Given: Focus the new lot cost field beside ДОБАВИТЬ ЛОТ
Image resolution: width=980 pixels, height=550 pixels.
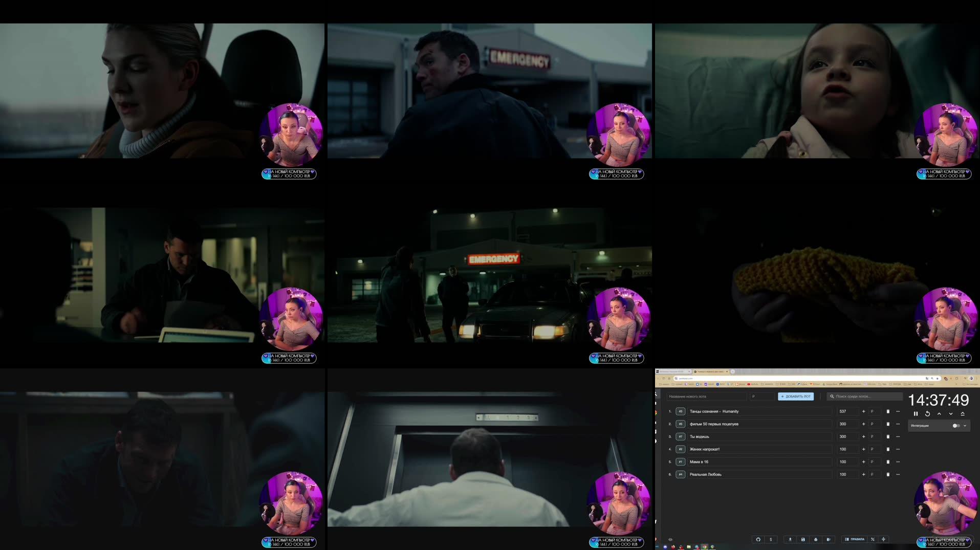Looking at the screenshot, I should click(762, 397).
